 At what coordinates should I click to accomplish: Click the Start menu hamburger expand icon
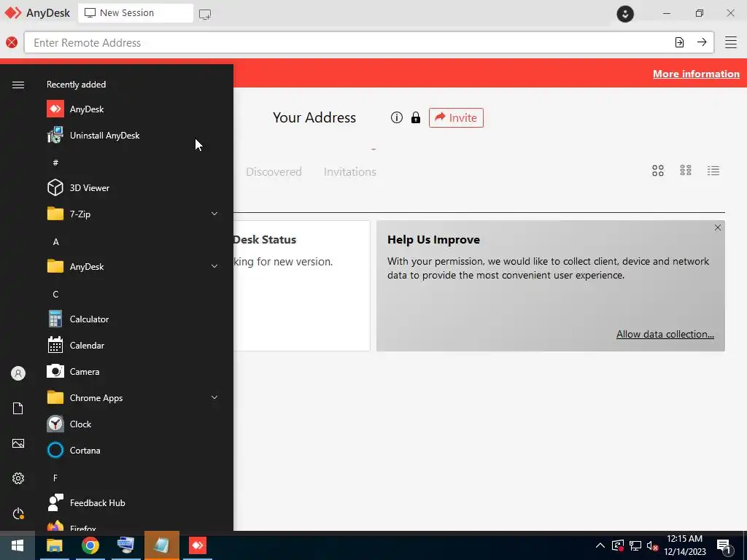coord(18,85)
